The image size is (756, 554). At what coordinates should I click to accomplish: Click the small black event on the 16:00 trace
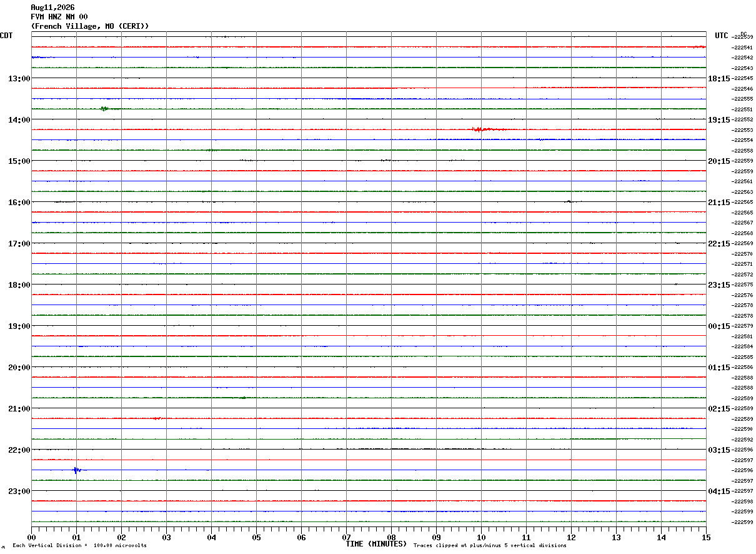569,201
